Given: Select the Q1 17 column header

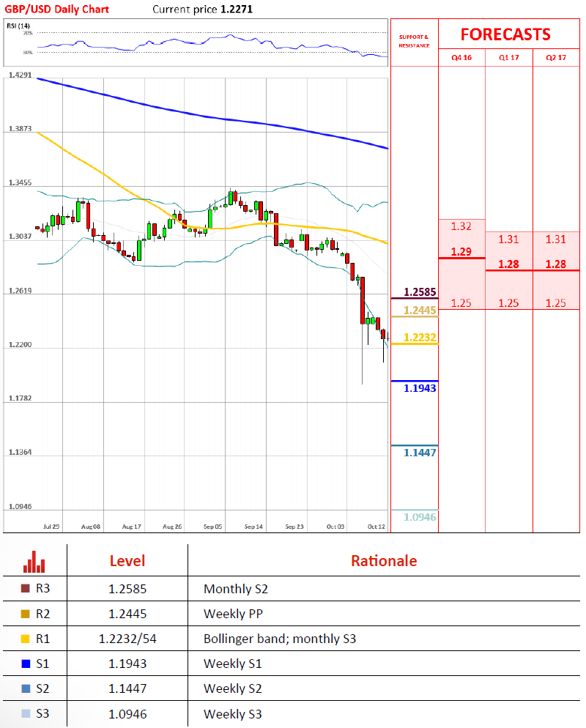Looking at the screenshot, I should click(x=509, y=58).
